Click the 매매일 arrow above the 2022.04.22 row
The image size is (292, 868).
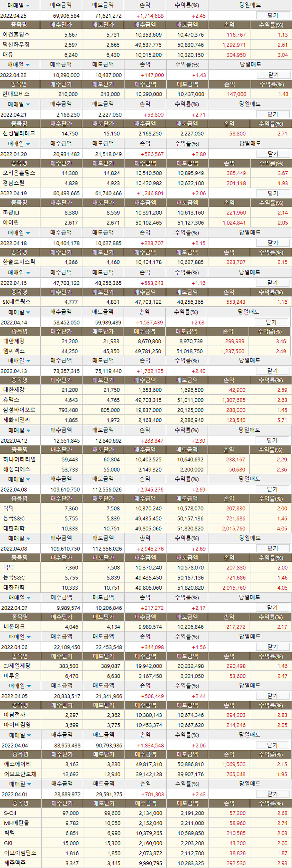point(27,65)
